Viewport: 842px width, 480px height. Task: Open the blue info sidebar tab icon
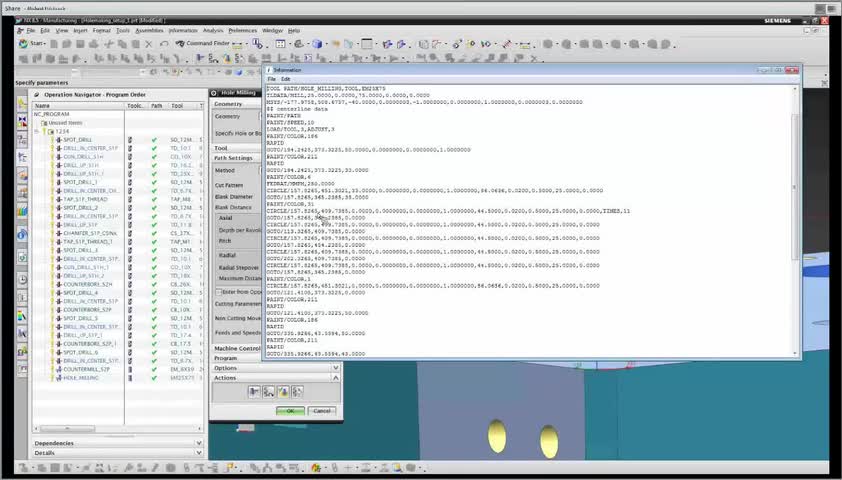coord(22,235)
